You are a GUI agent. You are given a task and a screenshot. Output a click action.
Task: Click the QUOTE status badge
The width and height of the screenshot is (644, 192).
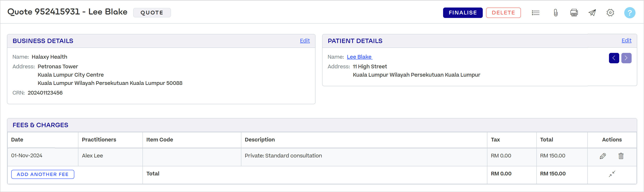[152, 13]
